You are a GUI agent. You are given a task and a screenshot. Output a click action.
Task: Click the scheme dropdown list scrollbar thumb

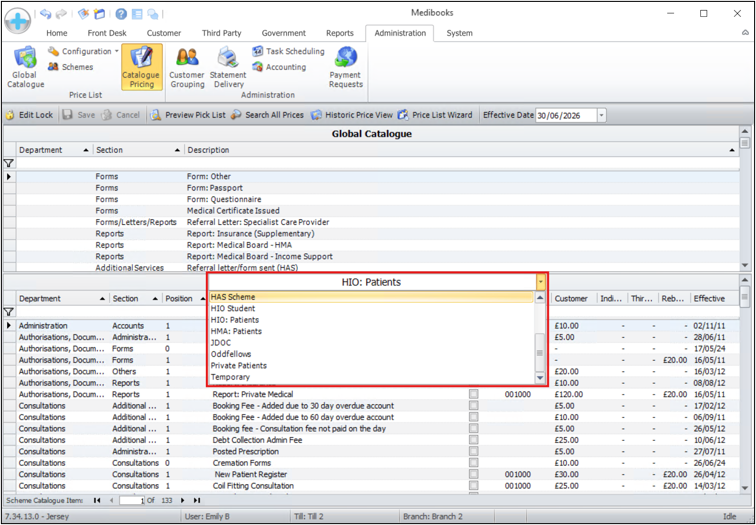tap(540, 353)
